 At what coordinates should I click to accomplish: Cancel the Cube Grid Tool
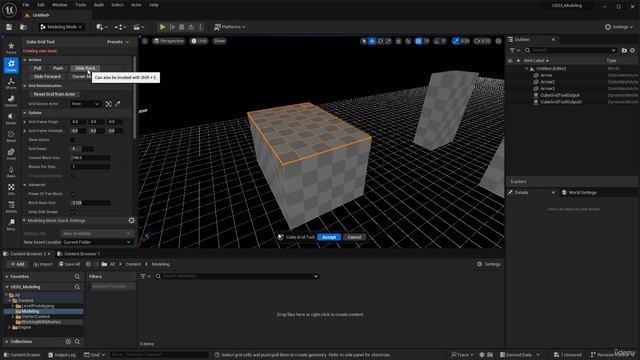point(354,237)
